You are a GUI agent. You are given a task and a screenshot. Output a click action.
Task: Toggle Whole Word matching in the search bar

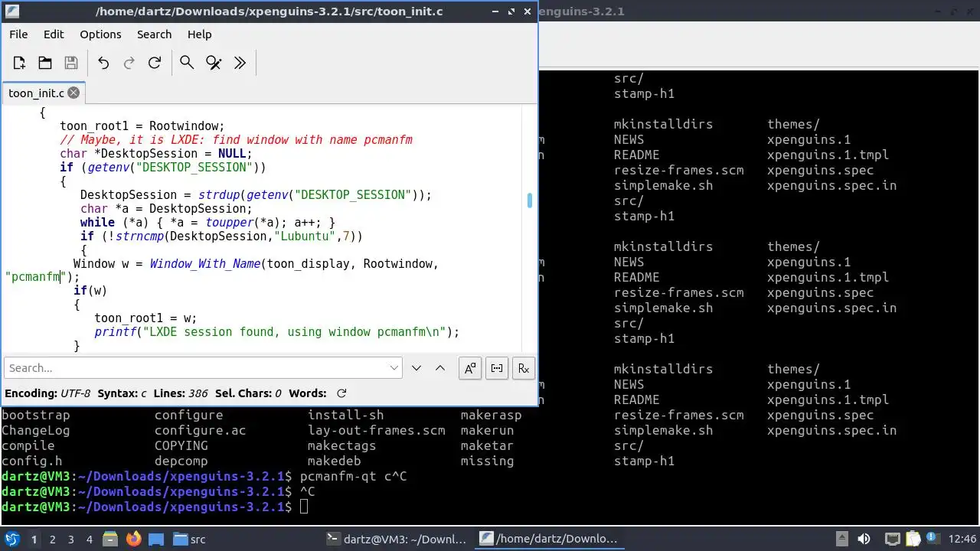(x=497, y=368)
